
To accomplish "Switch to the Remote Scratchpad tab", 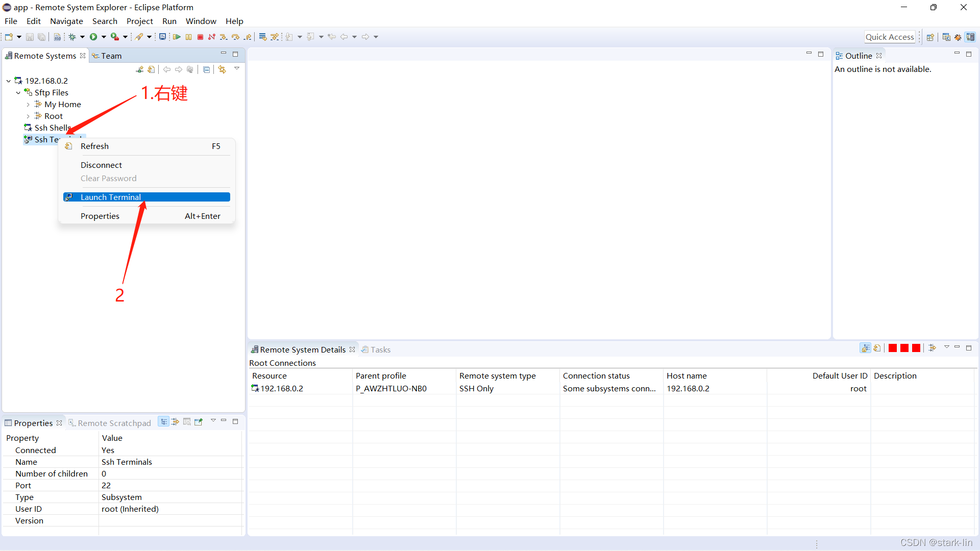I will (x=110, y=423).
